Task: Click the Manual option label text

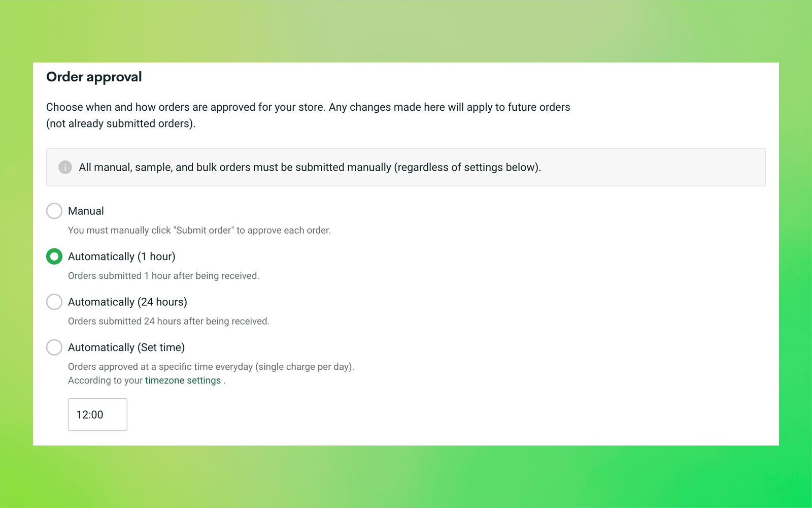Action: [86, 211]
